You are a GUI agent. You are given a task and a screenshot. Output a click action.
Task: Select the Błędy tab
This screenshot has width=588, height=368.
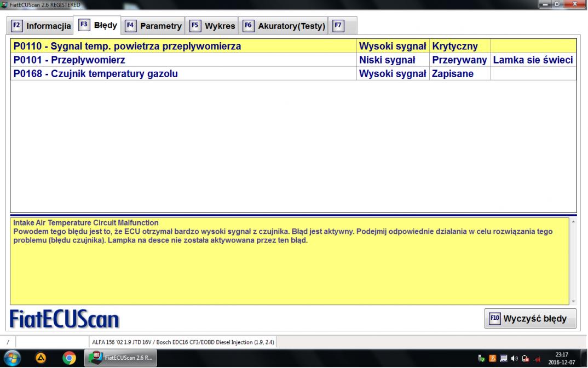pyautogui.click(x=97, y=25)
